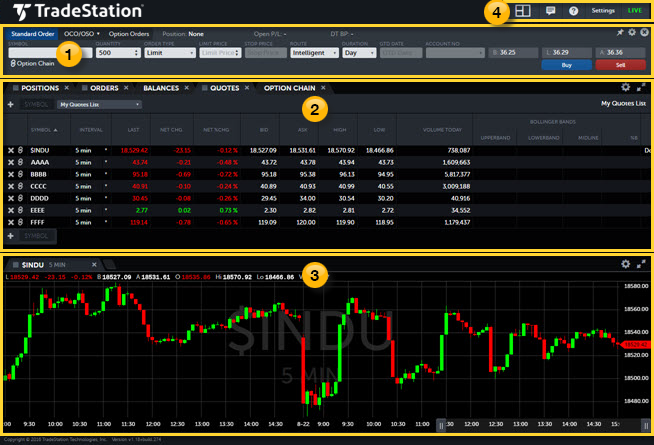Remove the EEEE row with X icon
654x445 pixels.
pos(11,211)
